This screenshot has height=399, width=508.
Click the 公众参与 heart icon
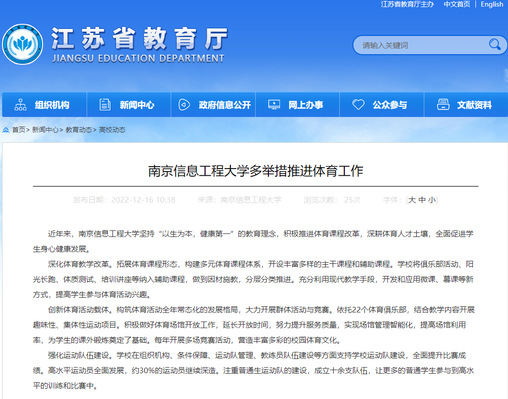358,105
